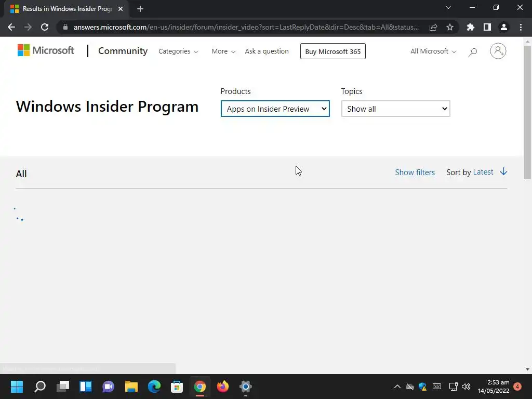
Task: Click the page vertical scrollbar
Action: 527,112
